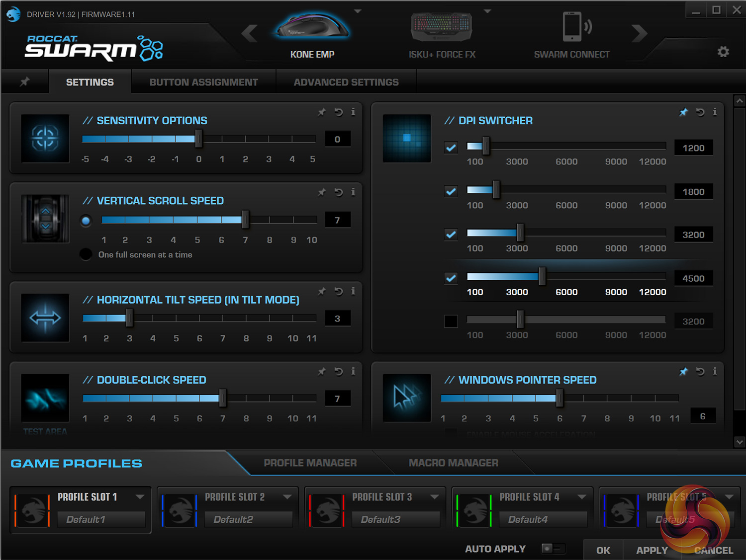Uncheck the 4500 DPI level

451,278
